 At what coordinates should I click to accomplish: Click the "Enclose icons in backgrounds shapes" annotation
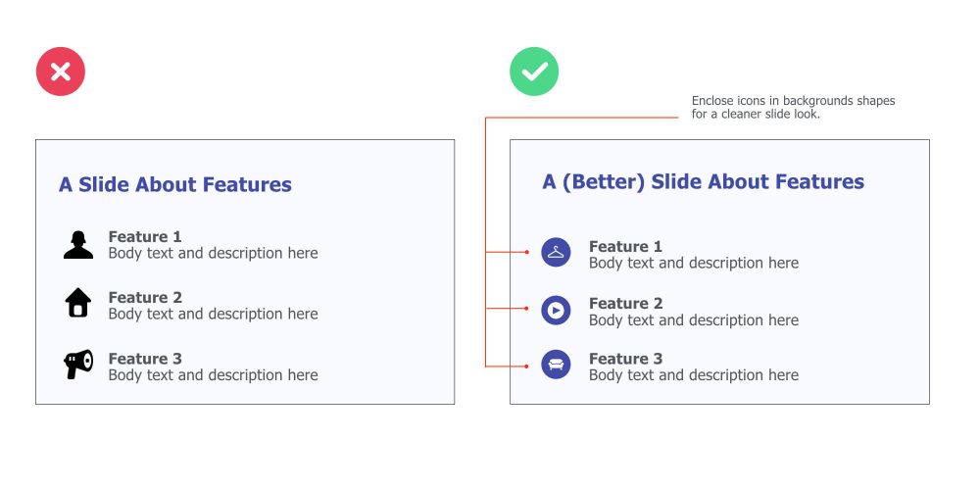(x=793, y=101)
